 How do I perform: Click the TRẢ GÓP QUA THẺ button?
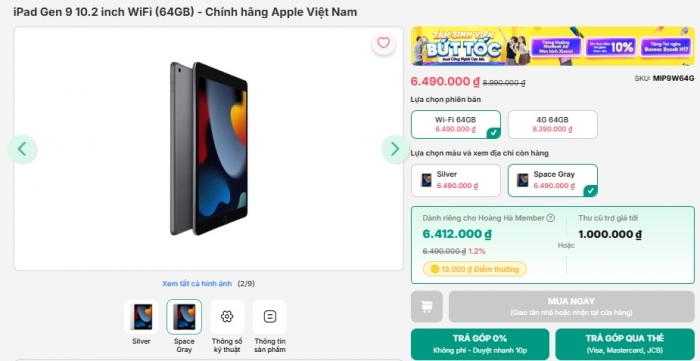(x=625, y=344)
